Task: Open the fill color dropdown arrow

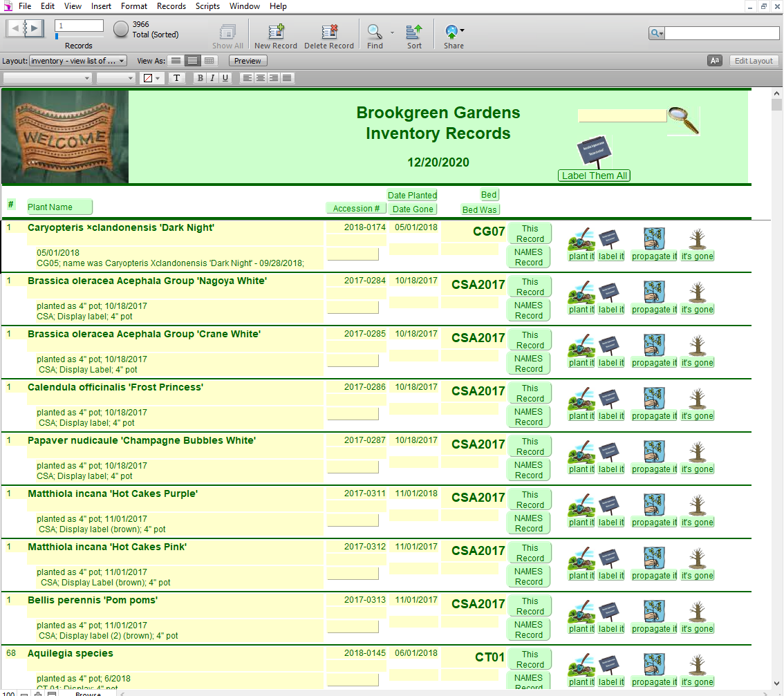Action: [158, 79]
